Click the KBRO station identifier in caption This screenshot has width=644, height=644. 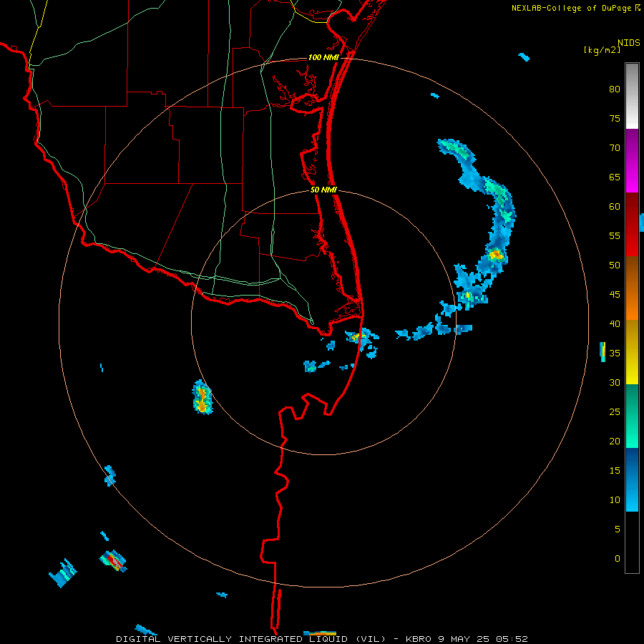(x=418, y=639)
